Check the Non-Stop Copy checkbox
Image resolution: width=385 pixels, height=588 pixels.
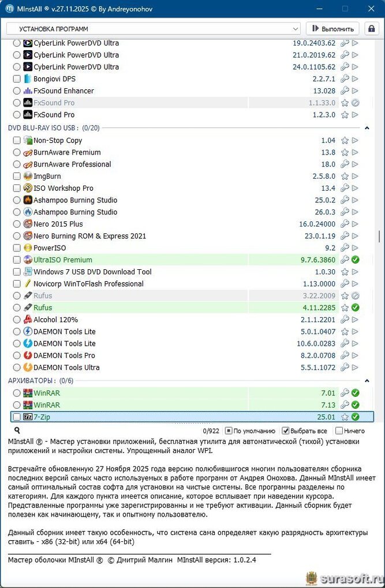click(17, 140)
